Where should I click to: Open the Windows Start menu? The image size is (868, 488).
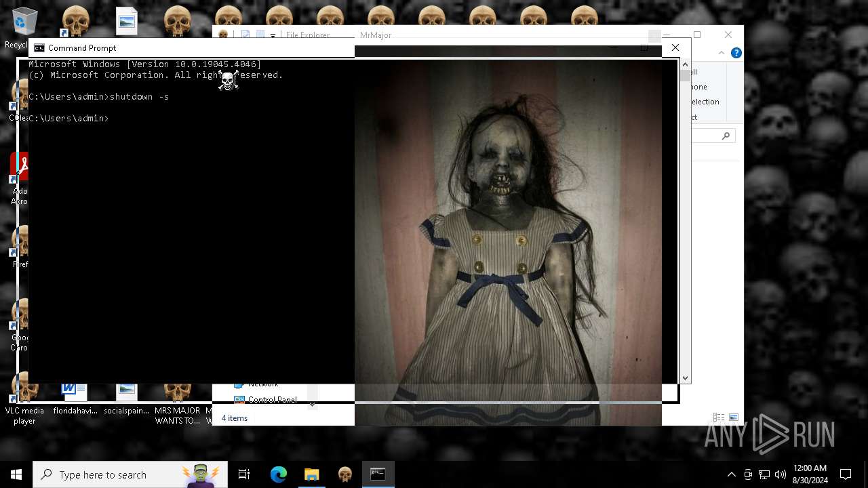click(16, 474)
